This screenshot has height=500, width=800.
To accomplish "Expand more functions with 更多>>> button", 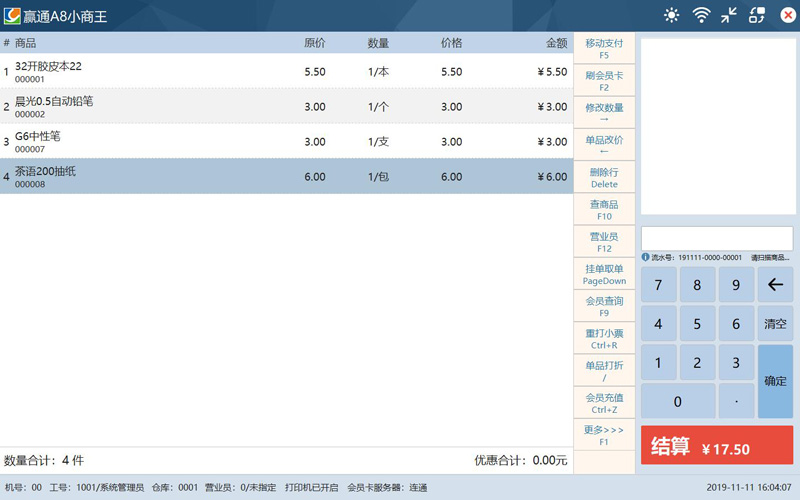I will (x=604, y=435).
